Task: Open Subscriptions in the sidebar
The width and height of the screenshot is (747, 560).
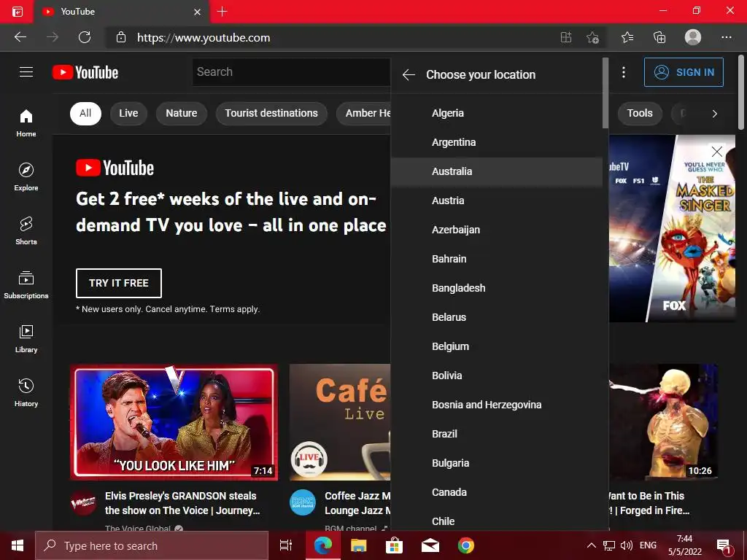Action: point(26,284)
